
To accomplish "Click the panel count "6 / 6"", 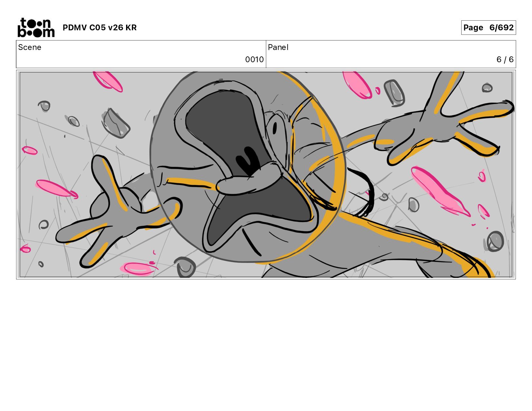I will pos(505,59).
